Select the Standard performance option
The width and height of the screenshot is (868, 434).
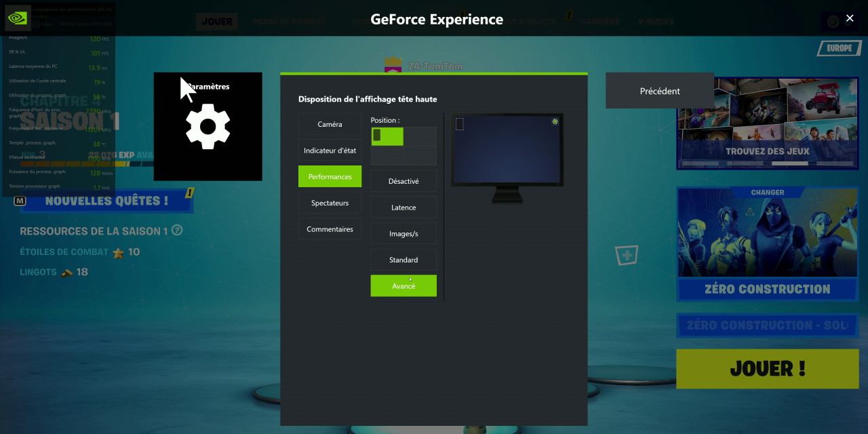[x=403, y=260]
